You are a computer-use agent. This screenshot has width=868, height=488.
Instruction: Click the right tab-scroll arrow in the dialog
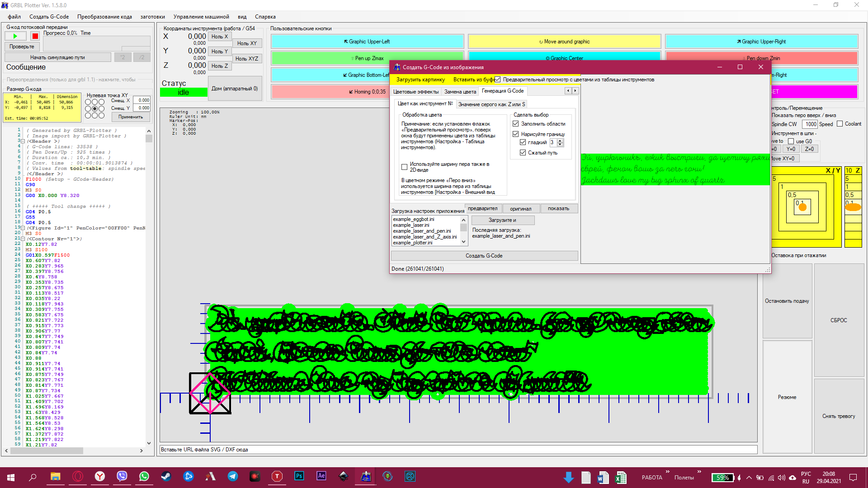point(575,91)
